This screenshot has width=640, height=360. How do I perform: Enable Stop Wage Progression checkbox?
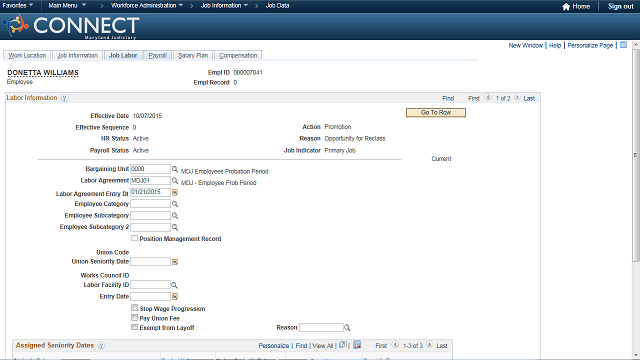tap(134, 308)
